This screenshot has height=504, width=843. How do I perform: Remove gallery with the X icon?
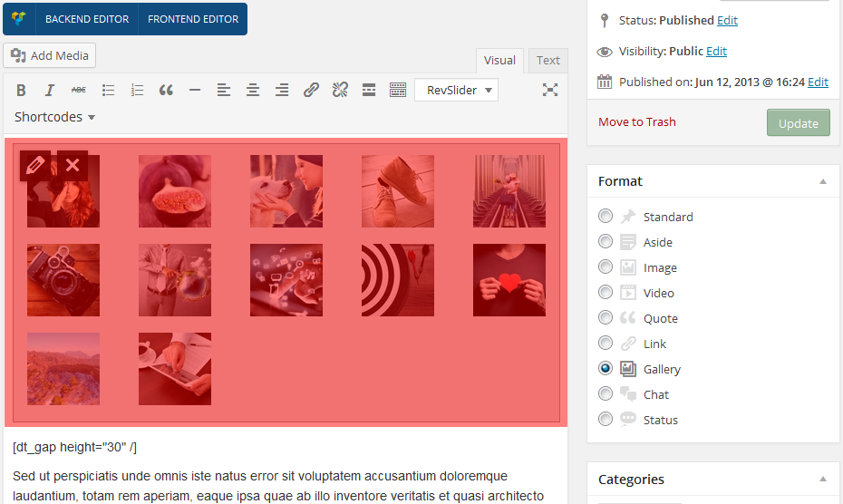tap(73, 165)
